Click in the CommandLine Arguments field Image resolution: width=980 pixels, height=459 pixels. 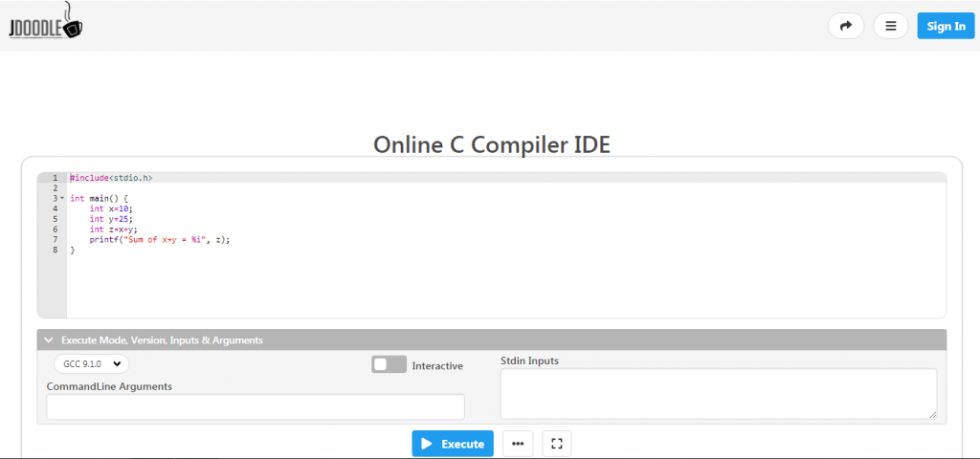256,406
